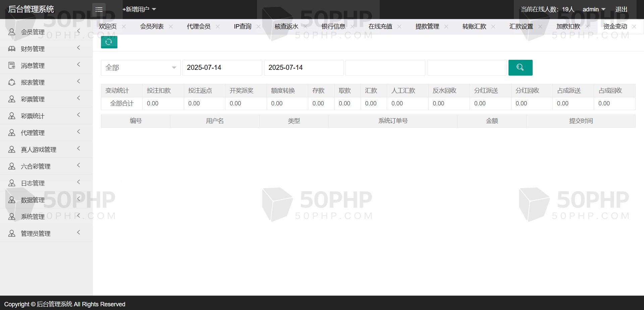This screenshot has width=644, height=310.
Task: Toggle the sidebar hamburger menu icon
Action: tap(99, 9)
